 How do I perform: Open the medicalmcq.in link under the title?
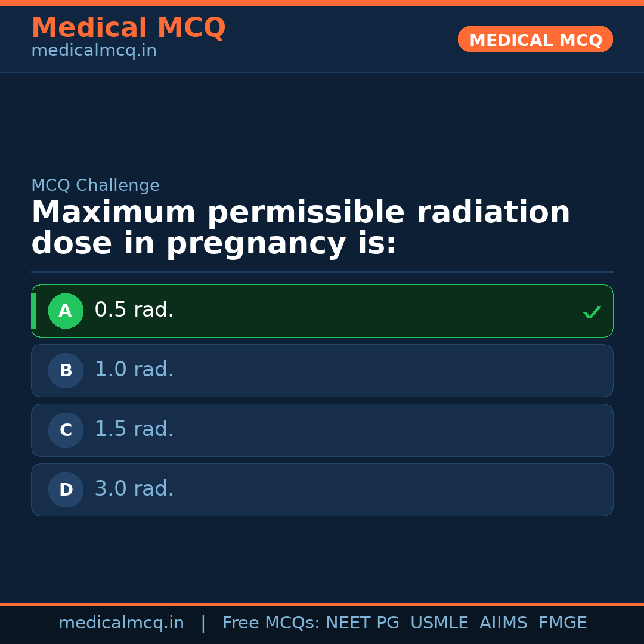point(94,51)
